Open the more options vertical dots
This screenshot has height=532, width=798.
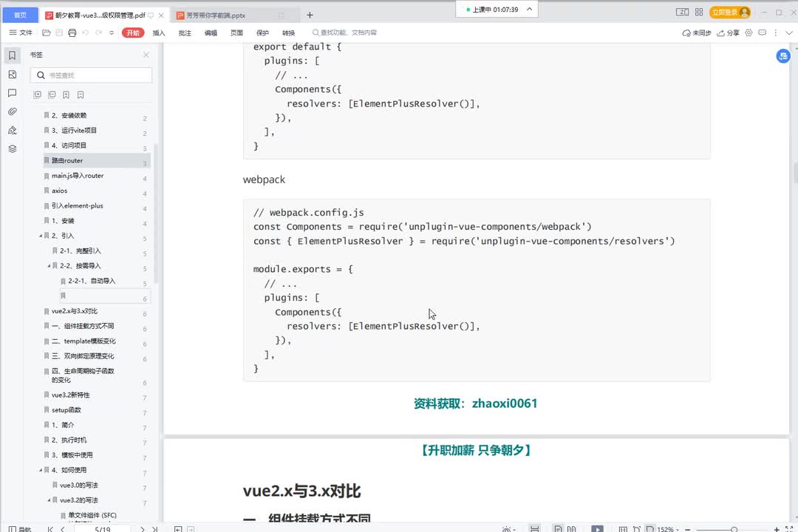point(776,33)
